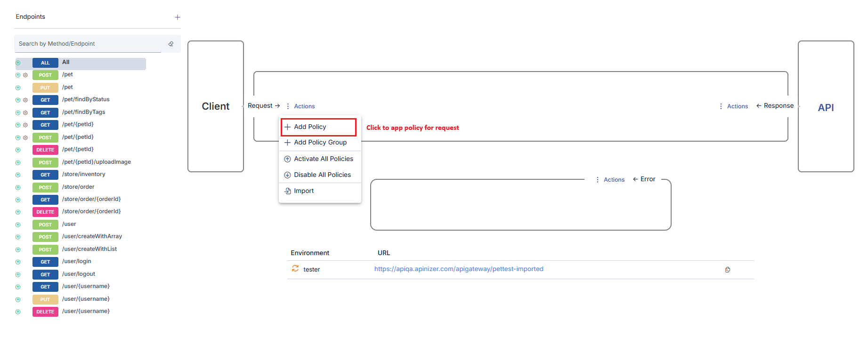Select Disable All Policies menu entry
Image resolution: width=868 pixels, height=353 pixels.
click(x=322, y=175)
